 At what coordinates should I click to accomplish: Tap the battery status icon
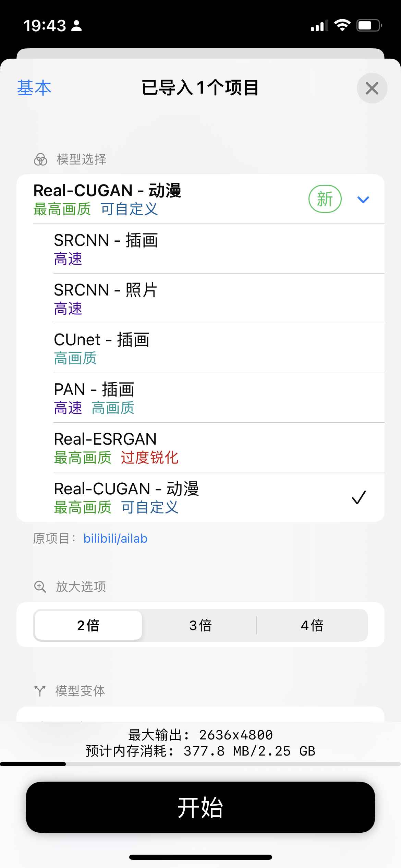[369, 25]
